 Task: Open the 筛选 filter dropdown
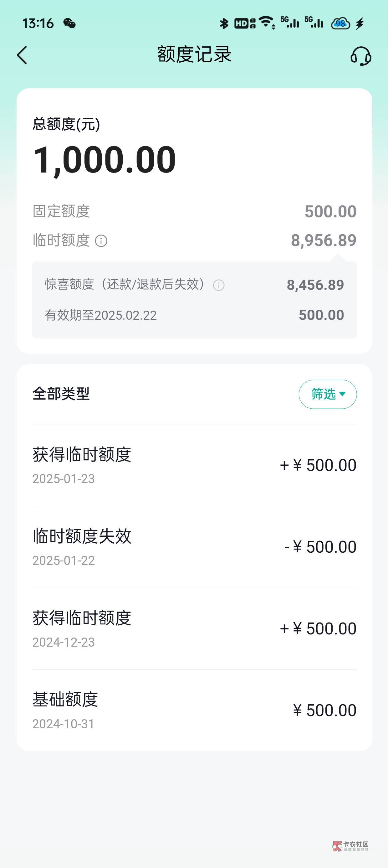pyautogui.click(x=327, y=394)
